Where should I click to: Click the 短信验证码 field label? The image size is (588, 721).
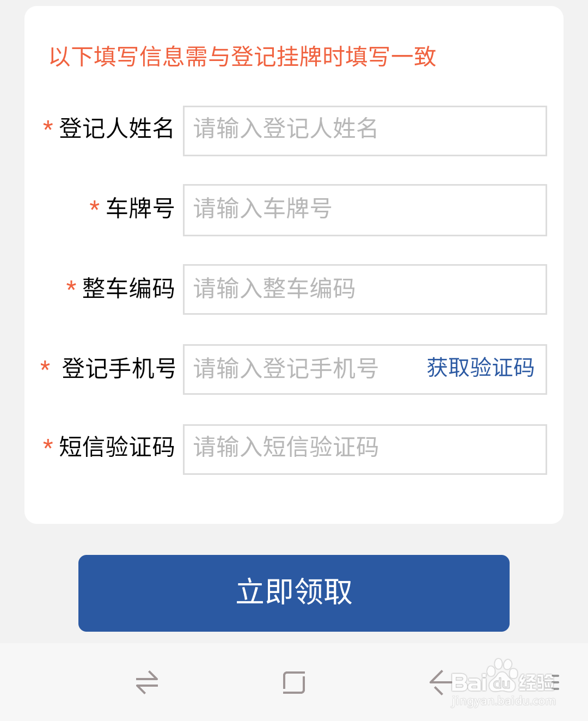point(117,448)
